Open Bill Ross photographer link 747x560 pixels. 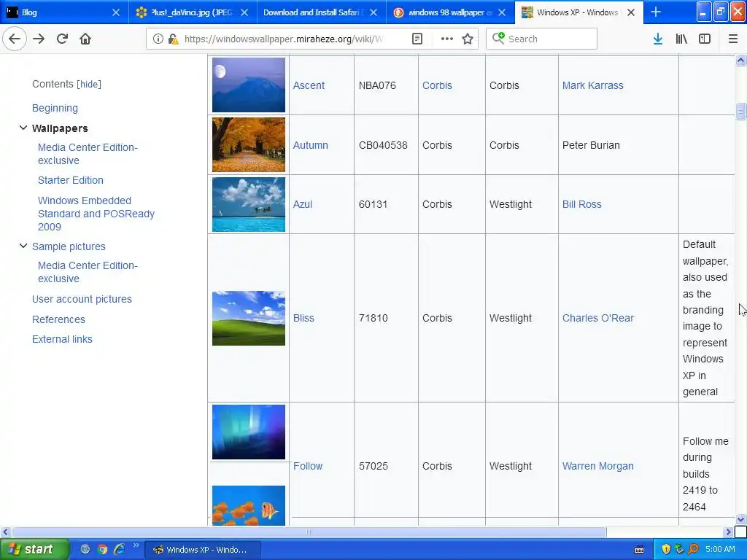coord(581,204)
